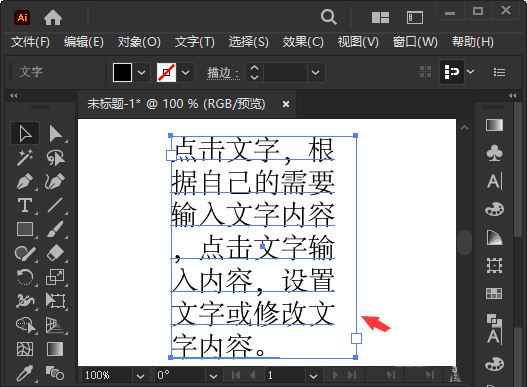527x387 pixels.
Task: Select the Mesh tool
Action: coord(25,349)
